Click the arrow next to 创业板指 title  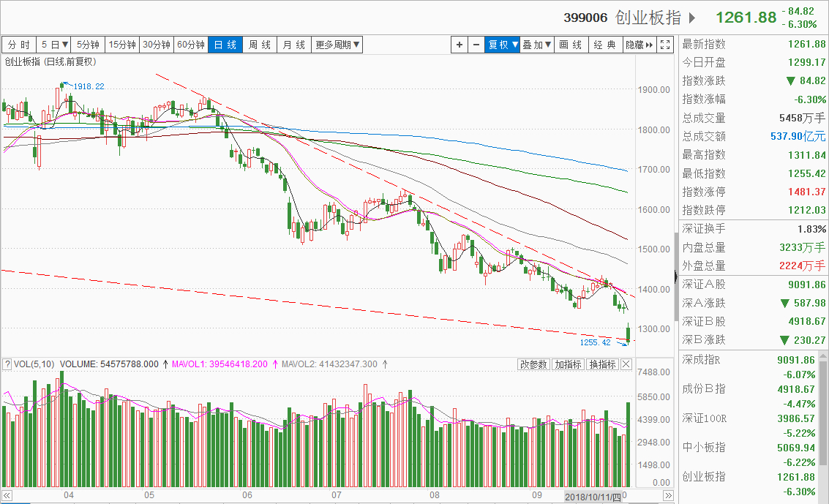pyautogui.click(x=692, y=18)
